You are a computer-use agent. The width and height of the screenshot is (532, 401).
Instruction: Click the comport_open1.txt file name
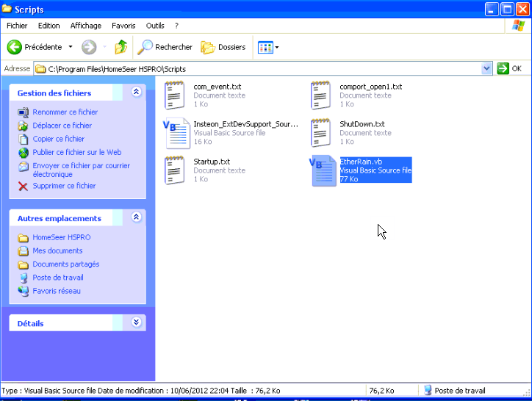point(371,87)
